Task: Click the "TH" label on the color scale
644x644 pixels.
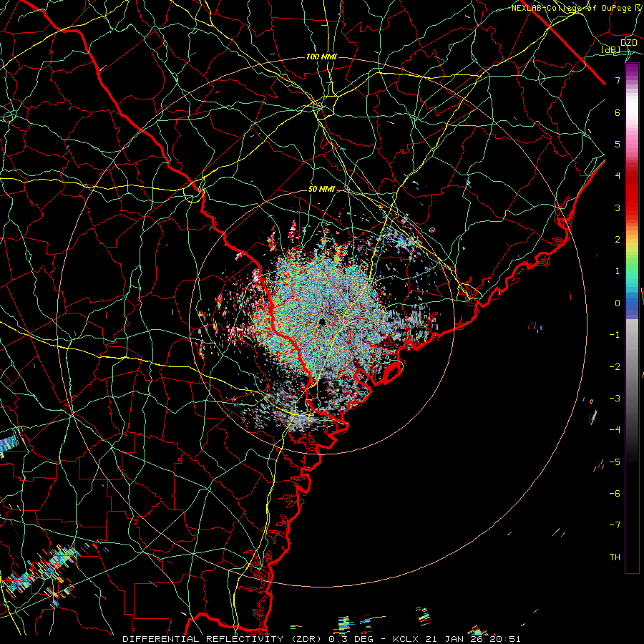Action: pyautogui.click(x=615, y=557)
